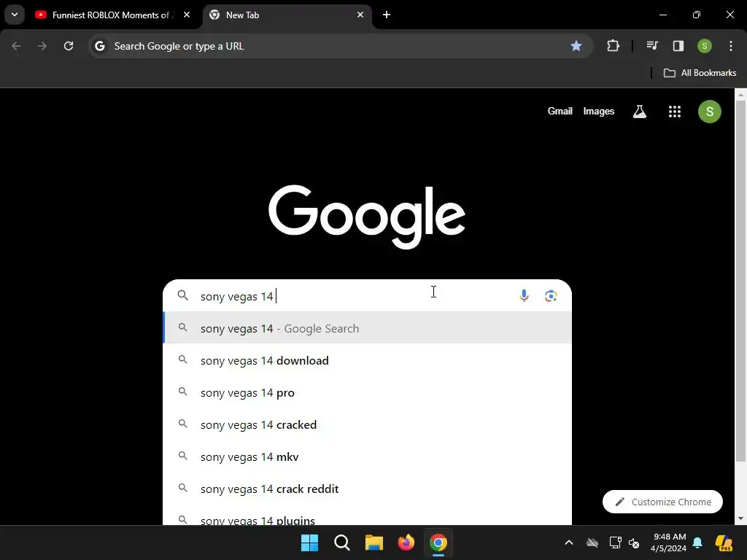Open All Bookmarks folder
The height and width of the screenshot is (560, 747).
pos(700,73)
